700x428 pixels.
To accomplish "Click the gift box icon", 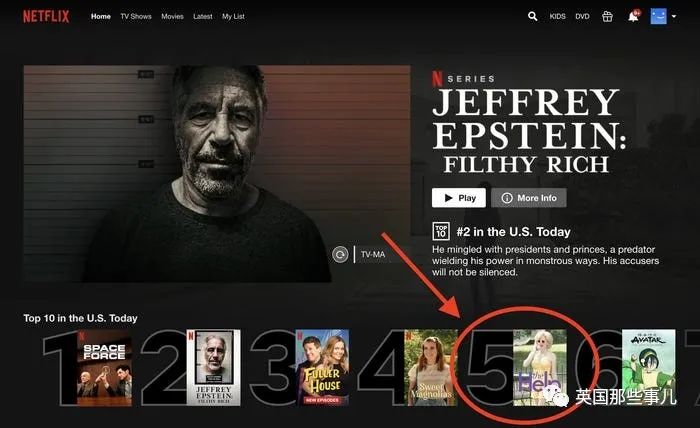I will [607, 16].
